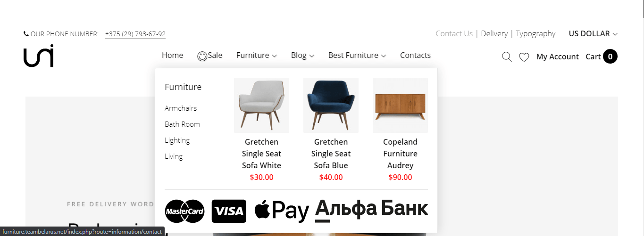Image resolution: width=644 pixels, height=236 pixels.
Task: Click the phone number link
Action: 135,34
